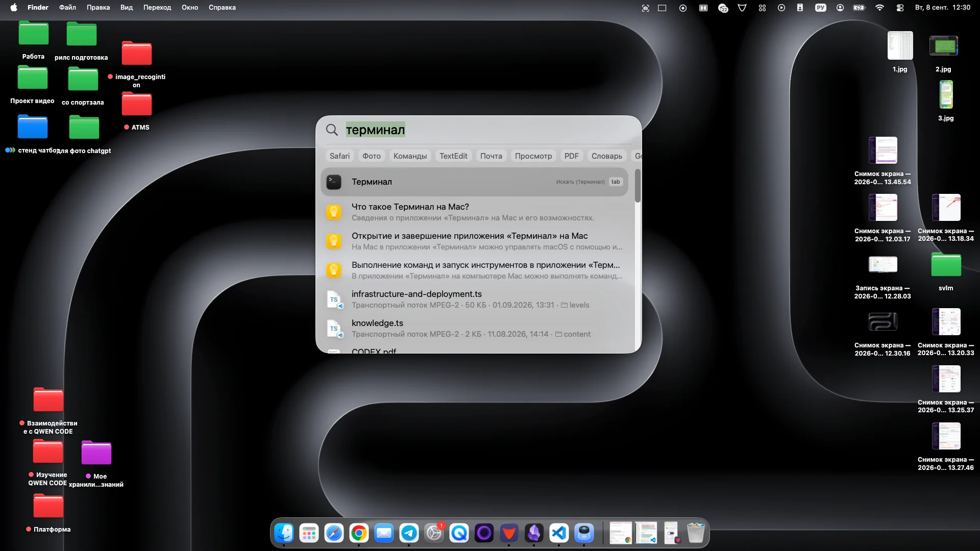
Task: Open Finder from the Dock
Action: click(x=284, y=533)
